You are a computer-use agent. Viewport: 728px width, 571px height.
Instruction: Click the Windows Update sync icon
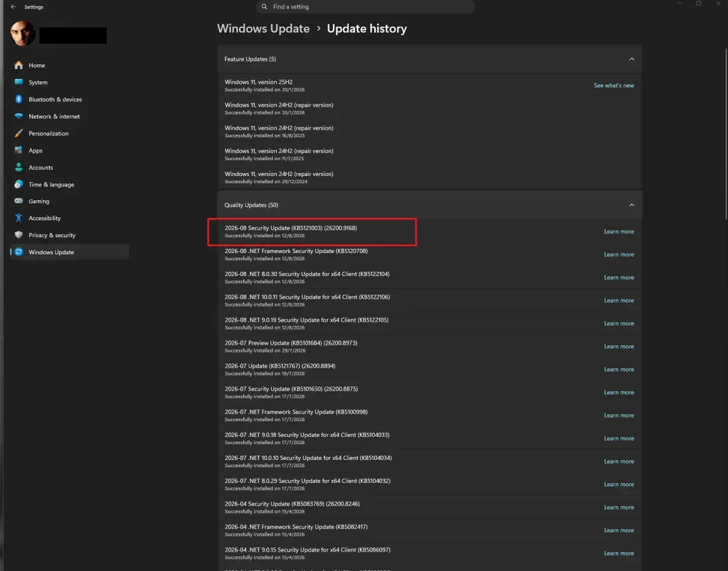coord(19,252)
